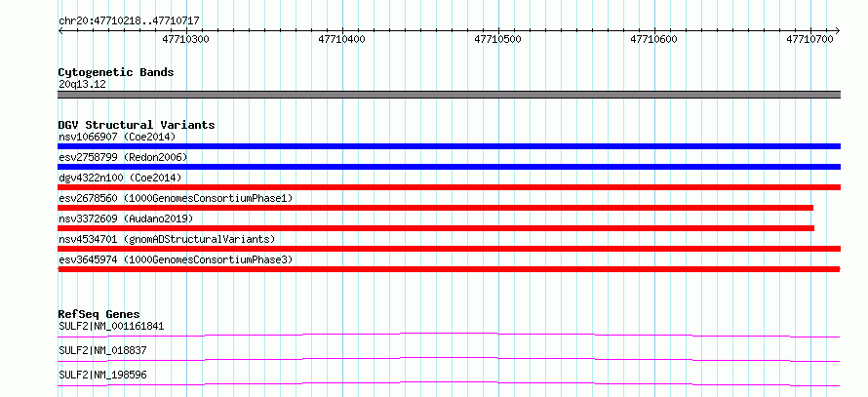Click the magenta line for SULF2|NM_198596

click(x=449, y=383)
